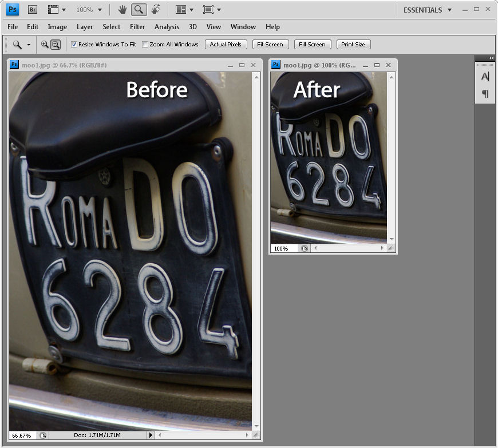498x448 pixels.
Task: Choose Zoom Out mode magnifier
Action: click(56, 45)
